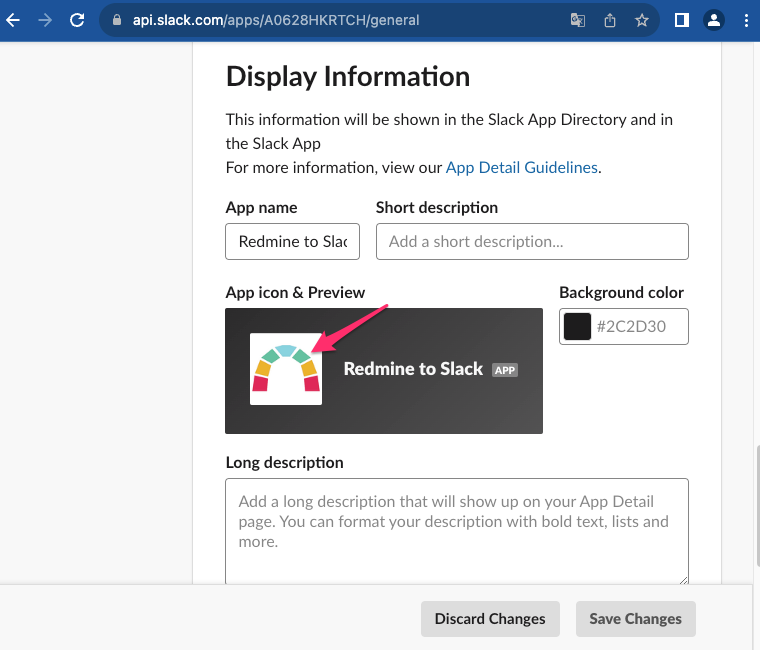Click the Display Information heading

tap(348, 77)
